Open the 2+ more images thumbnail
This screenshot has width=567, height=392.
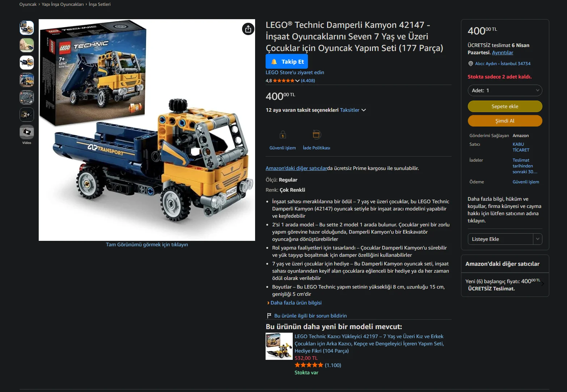tap(27, 115)
